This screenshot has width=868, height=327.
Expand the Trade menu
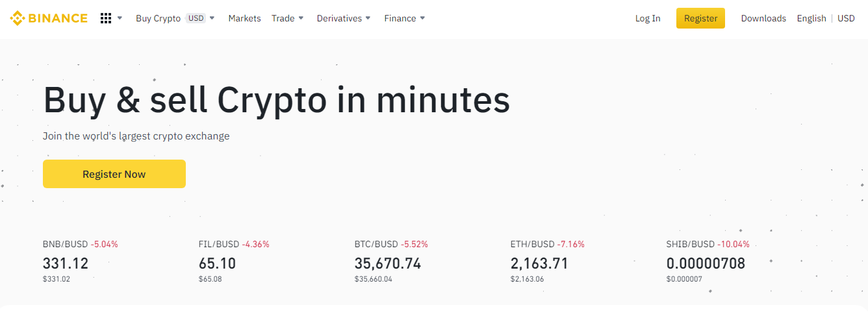(x=287, y=18)
